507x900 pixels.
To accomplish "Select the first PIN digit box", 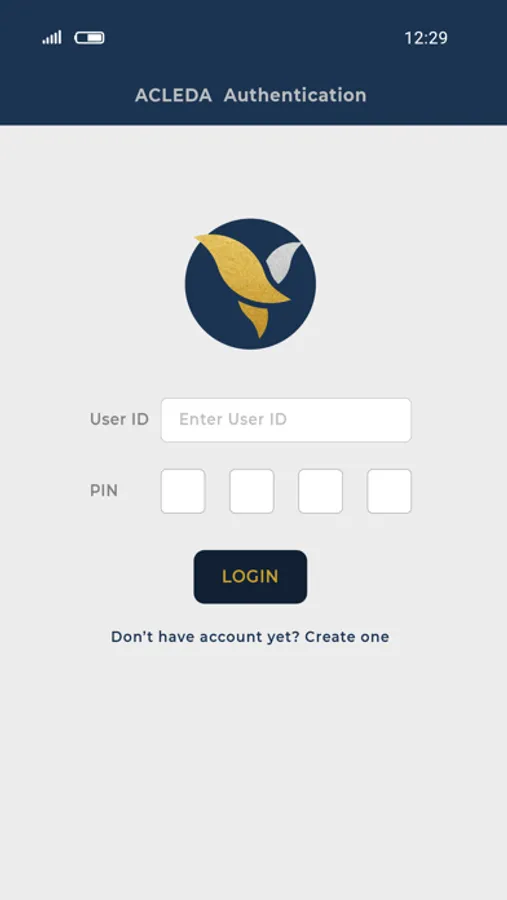I will point(183,491).
